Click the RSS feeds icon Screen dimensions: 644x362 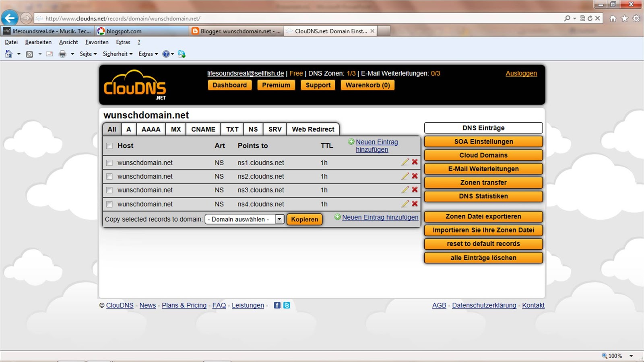click(x=29, y=54)
